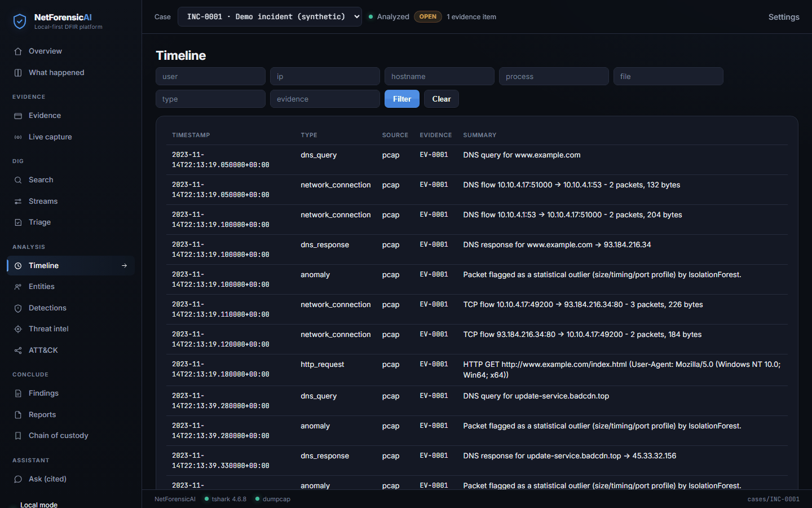Click the OPEN status badge
This screenshot has height=508, width=812.
point(428,17)
